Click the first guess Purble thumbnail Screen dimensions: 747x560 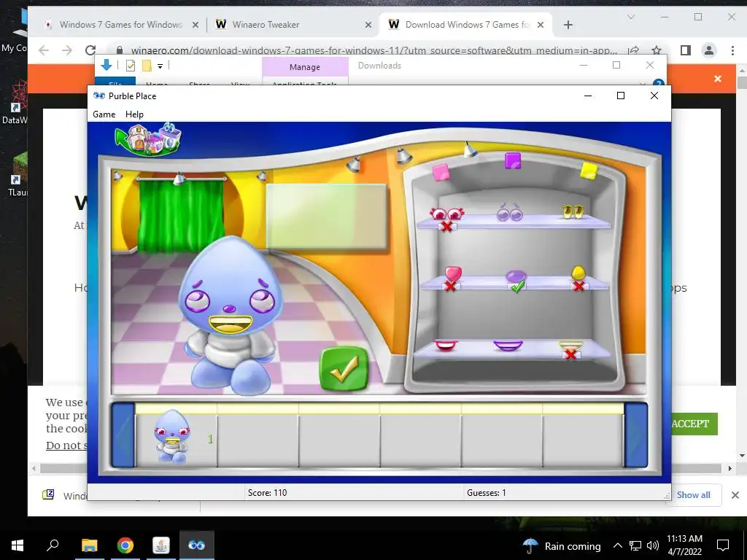(x=172, y=437)
